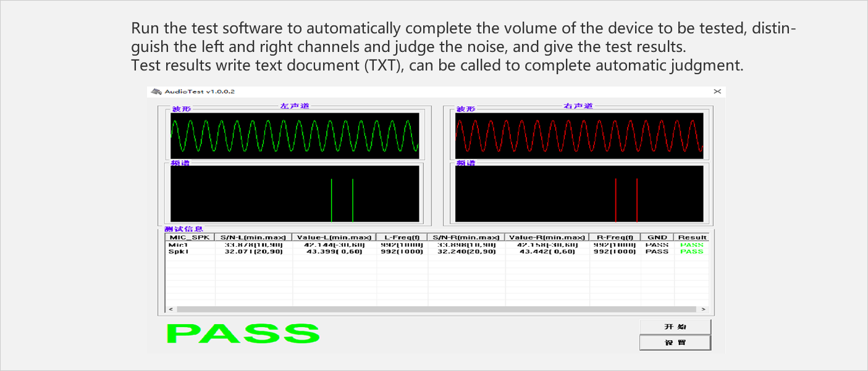
Task: Click the L-Freq(f) column header
Action: point(402,237)
